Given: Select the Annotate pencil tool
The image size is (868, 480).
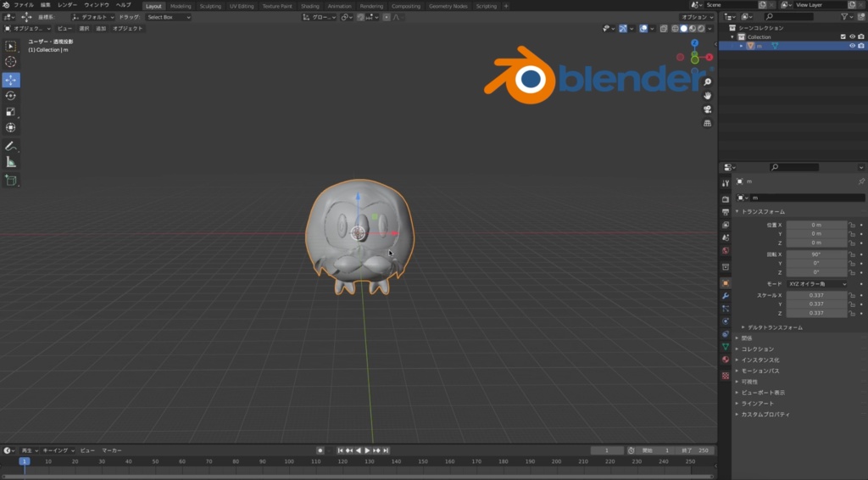Looking at the screenshot, I should [x=10, y=146].
